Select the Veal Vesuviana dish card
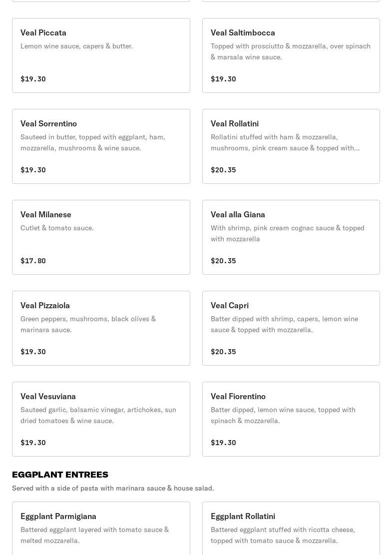Viewport: 392px width, 555px height. tap(101, 419)
